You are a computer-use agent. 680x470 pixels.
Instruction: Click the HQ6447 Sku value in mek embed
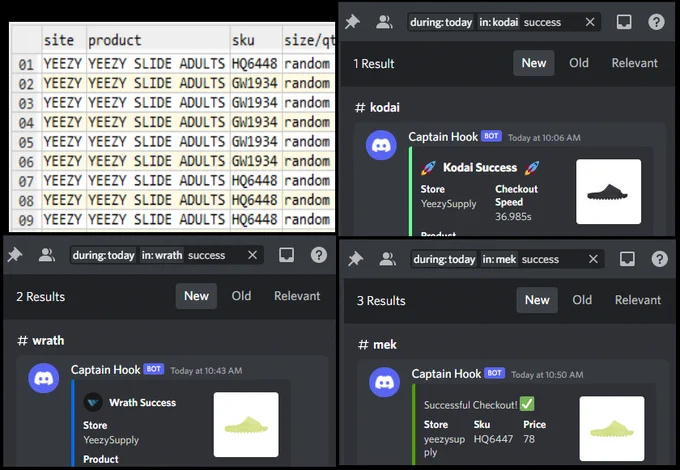(493, 439)
